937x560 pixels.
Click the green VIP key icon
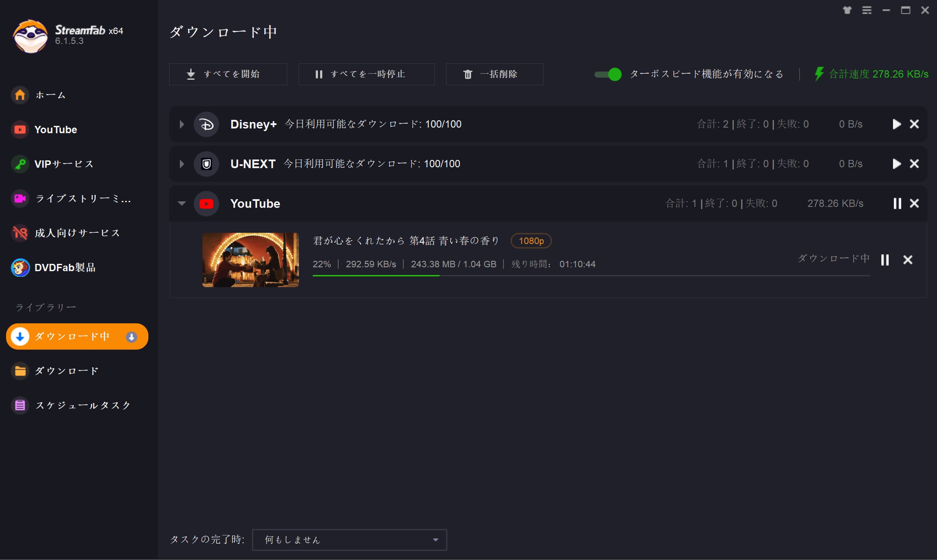[20, 164]
